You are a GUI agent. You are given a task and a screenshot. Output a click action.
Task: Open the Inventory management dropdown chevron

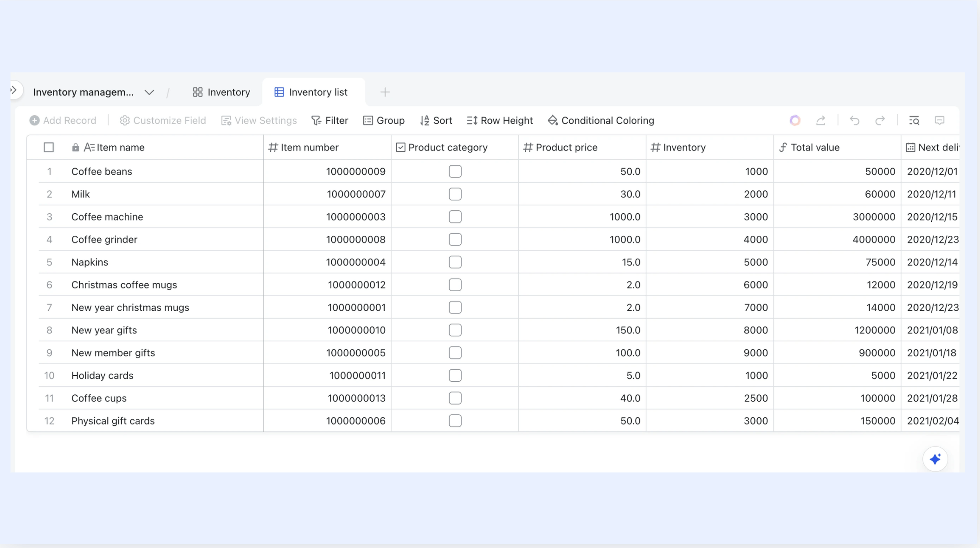click(x=149, y=92)
